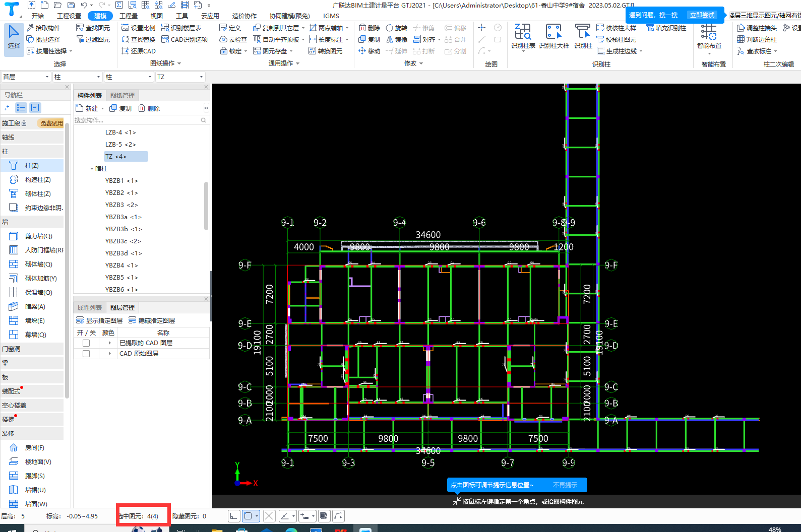This screenshot has width=801, height=532.
Task: Click 设置比例 set scale tool
Action: tap(138, 28)
